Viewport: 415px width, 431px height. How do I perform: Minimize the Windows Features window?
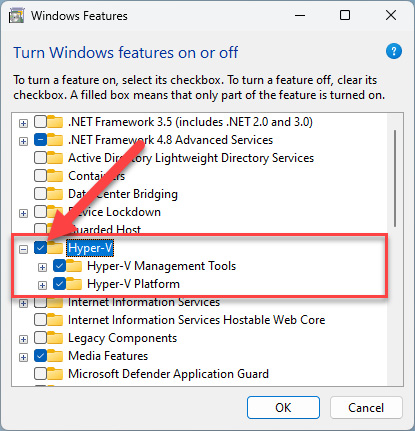(300, 15)
